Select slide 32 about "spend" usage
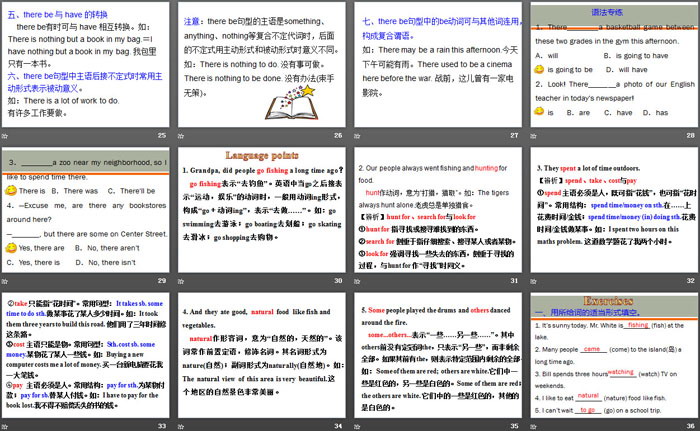This screenshot has width=700, height=431. pyautogui.click(x=610, y=215)
